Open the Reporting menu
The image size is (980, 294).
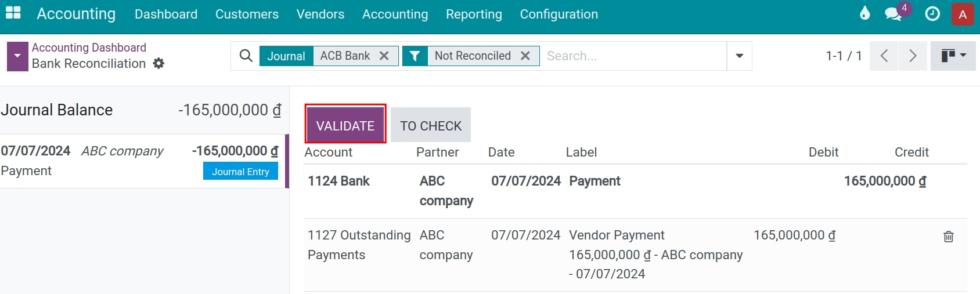474,14
